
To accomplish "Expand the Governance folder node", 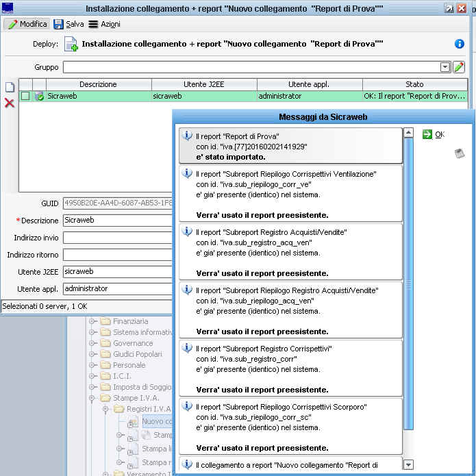I will [x=92, y=343].
